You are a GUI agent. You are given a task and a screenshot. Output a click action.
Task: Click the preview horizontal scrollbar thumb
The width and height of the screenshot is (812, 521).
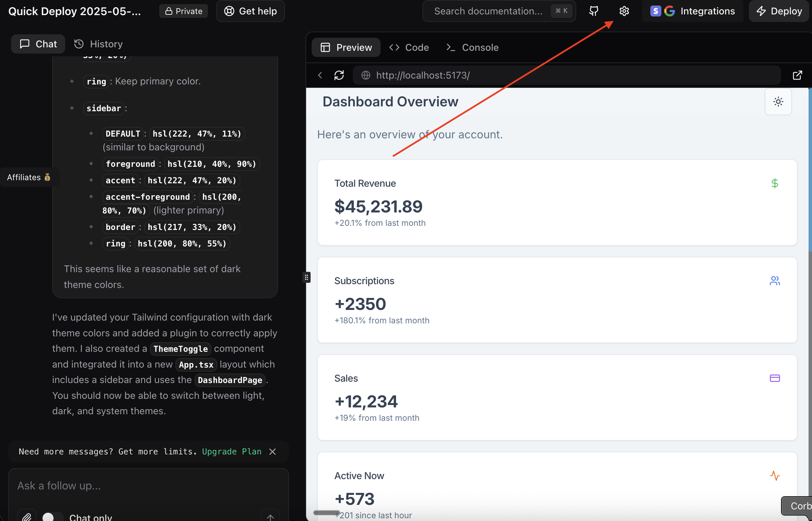(326, 512)
